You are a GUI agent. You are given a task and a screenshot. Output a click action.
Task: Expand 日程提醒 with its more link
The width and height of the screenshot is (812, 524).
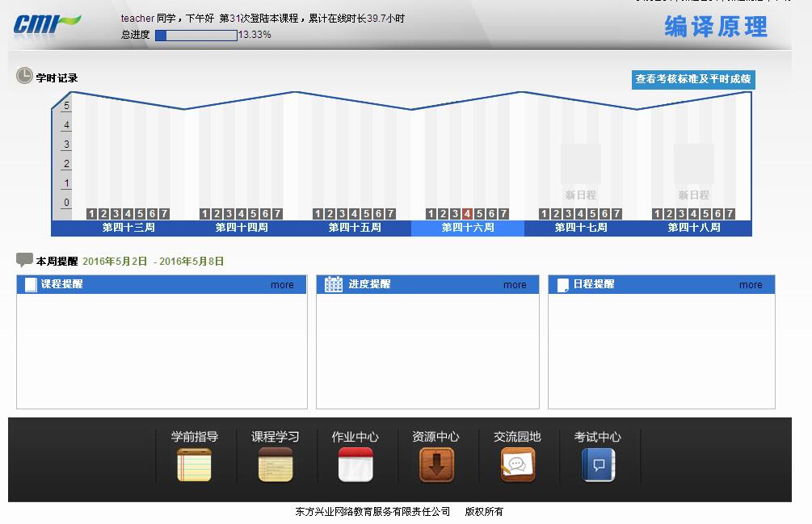[751, 285]
